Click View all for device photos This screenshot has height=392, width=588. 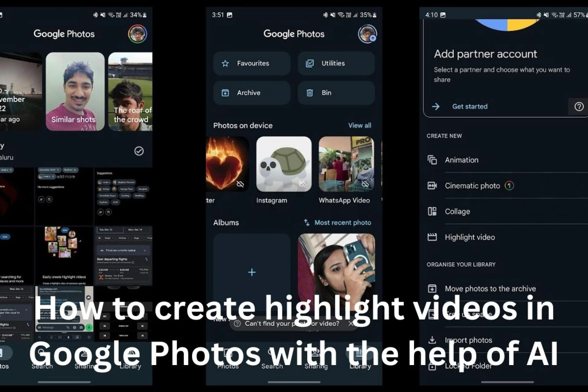(360, 126)
